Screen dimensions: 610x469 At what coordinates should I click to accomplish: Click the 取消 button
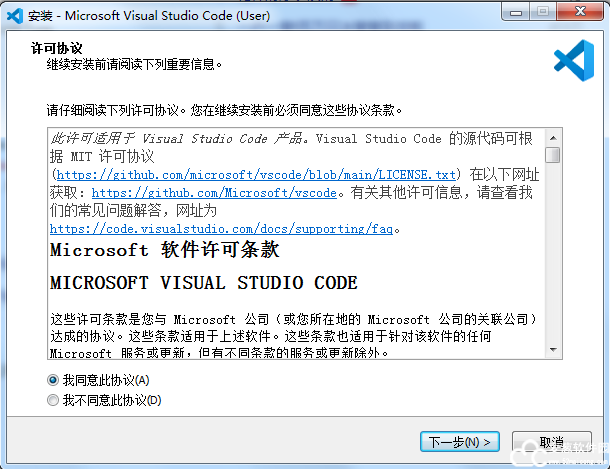[552, 441]
